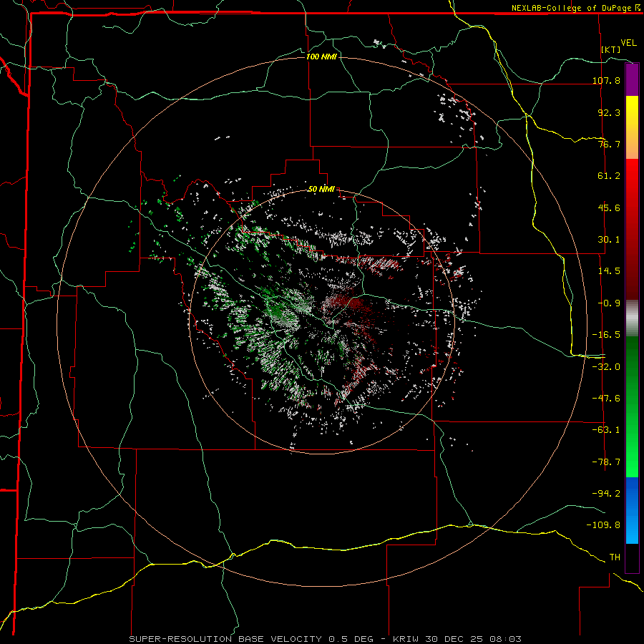The image size is (644, 644).
Task: Click the KRIW station identifier
Action: [406, 639]
